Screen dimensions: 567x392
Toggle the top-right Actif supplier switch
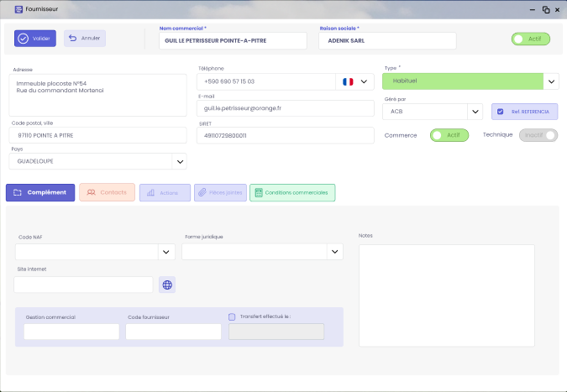point(531,39)
